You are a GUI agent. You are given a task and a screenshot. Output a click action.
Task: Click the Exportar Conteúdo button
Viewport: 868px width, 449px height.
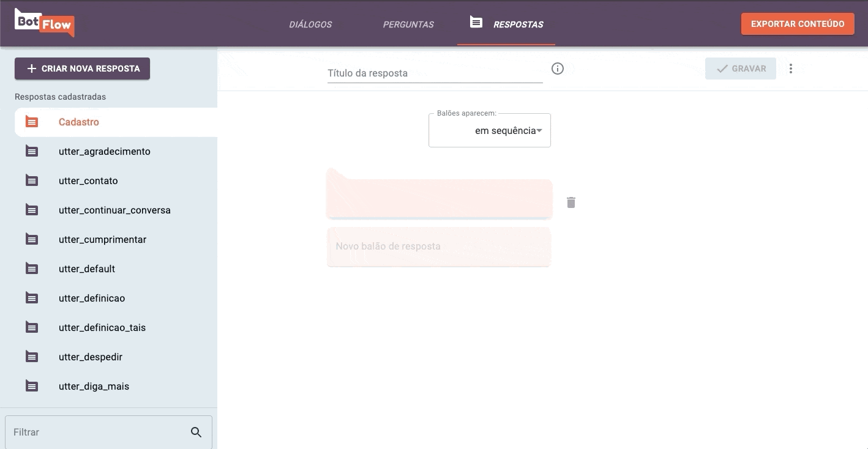coord(797,24)
